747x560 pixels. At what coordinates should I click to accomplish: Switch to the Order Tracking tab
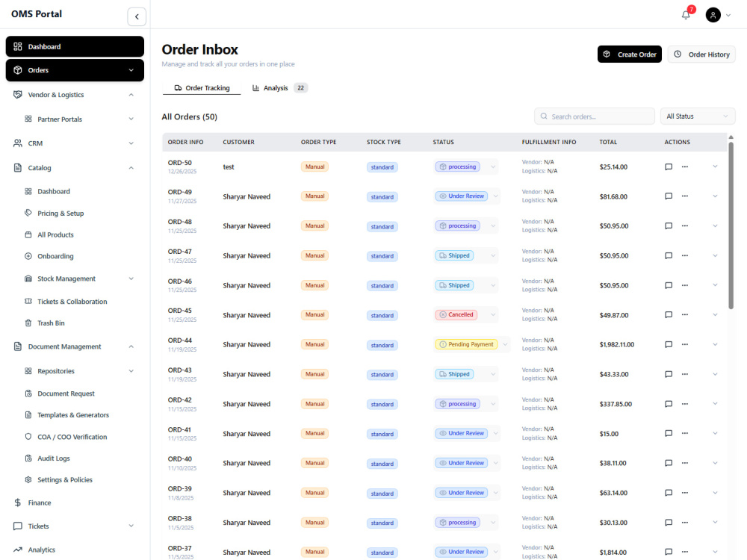click(x=202, y=88)
